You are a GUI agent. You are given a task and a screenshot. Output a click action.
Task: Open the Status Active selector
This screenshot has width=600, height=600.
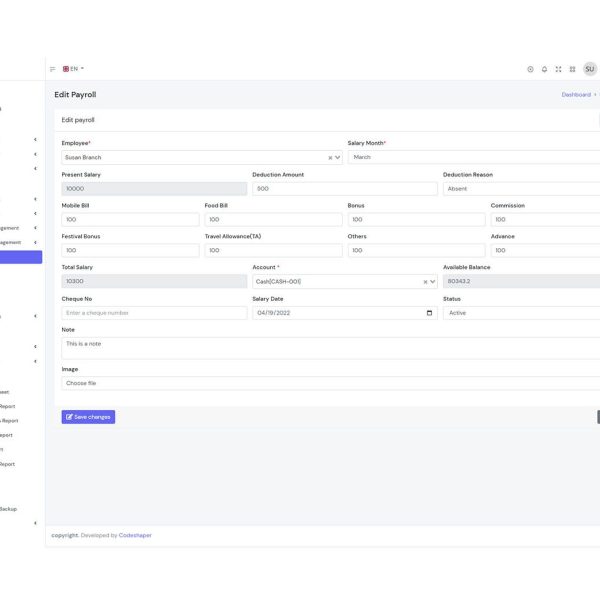[x=520, y=313]
